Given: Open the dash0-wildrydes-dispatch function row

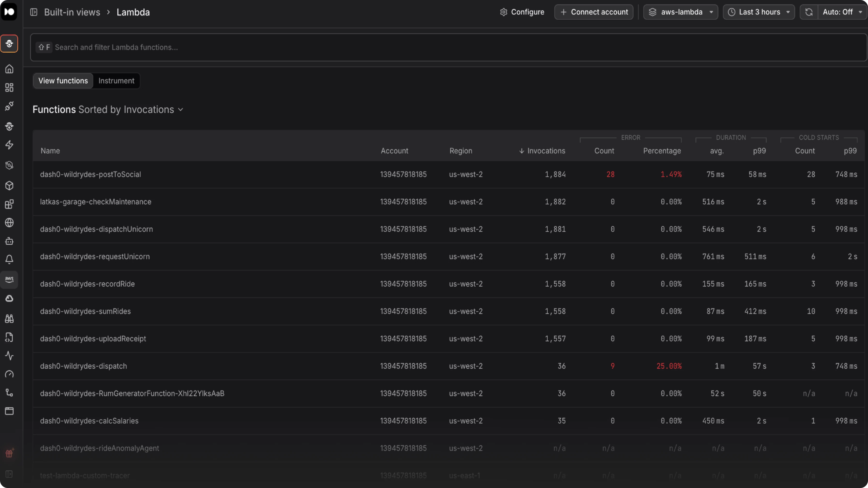Looking at the screenshot, I should click(448, 366).
